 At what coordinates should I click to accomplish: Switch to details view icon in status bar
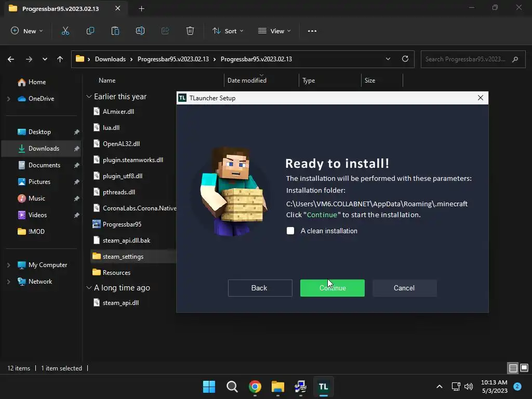(x=513, y=368)
